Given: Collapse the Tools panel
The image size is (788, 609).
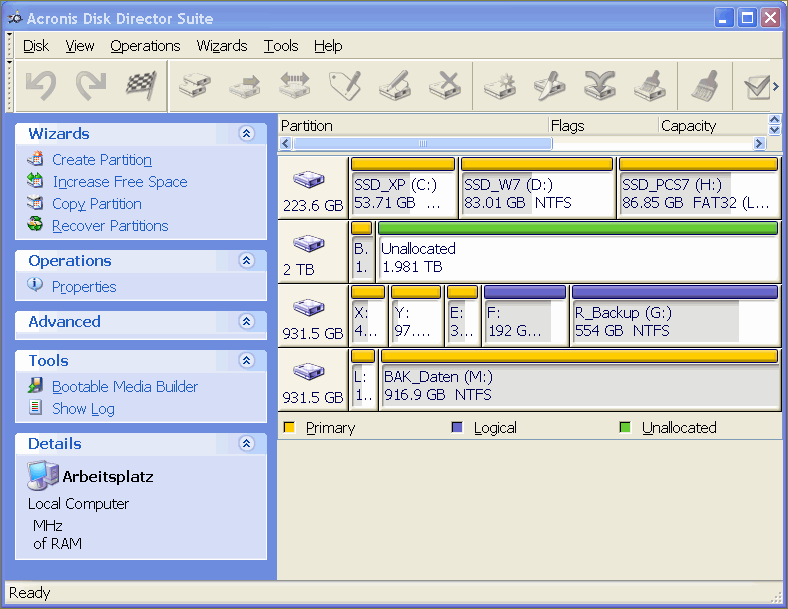Looking at the screenshot, I should (246, 360).
